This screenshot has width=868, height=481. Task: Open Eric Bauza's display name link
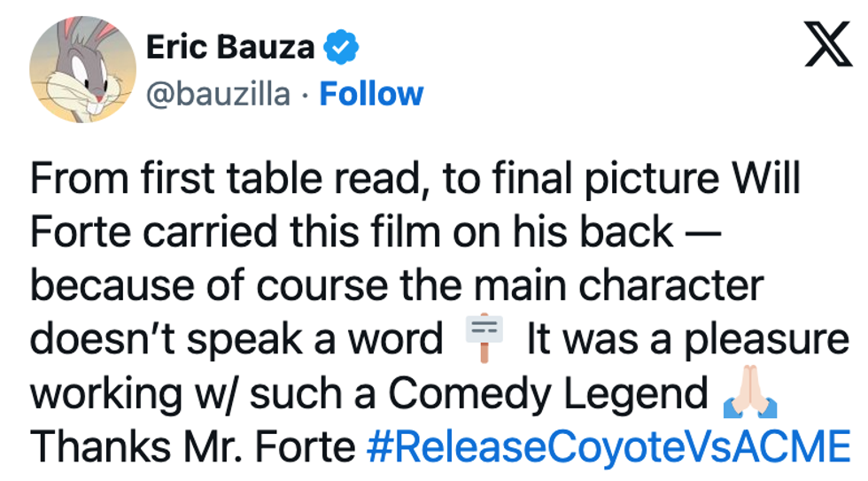229,48
